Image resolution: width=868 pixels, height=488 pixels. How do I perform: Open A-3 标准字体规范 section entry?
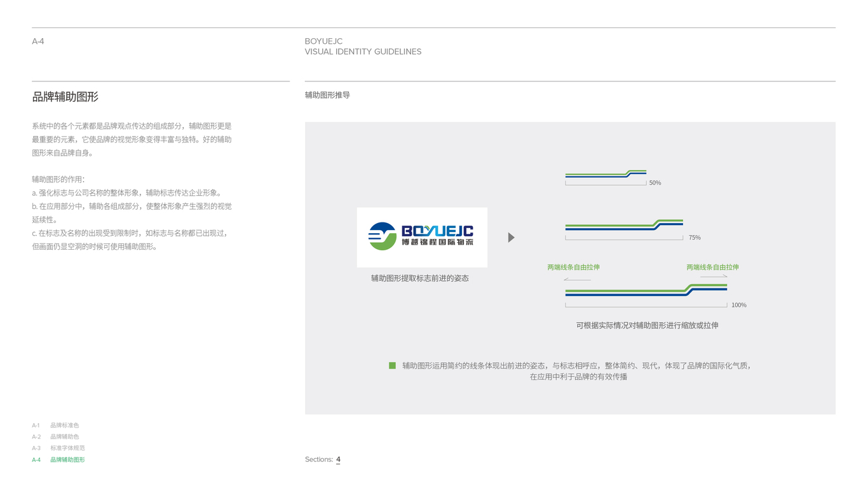[58, 448]
